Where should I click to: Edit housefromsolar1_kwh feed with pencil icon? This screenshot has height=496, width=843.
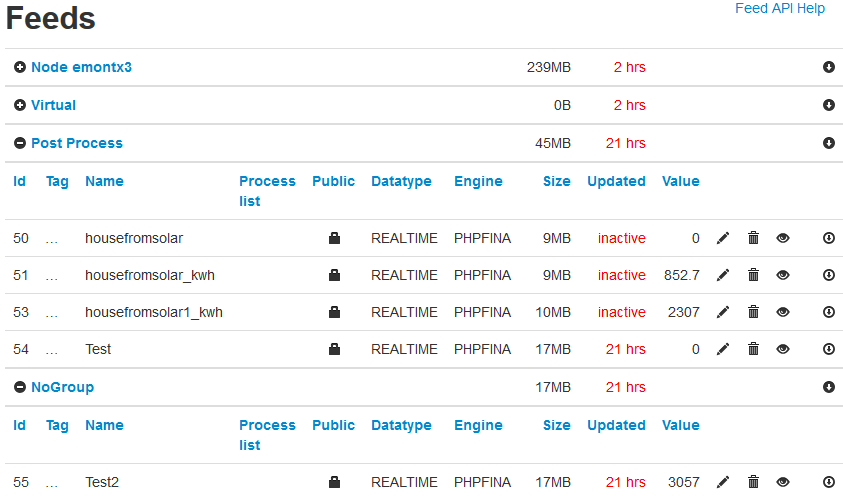pyautogui.click(x=723, y=312)
